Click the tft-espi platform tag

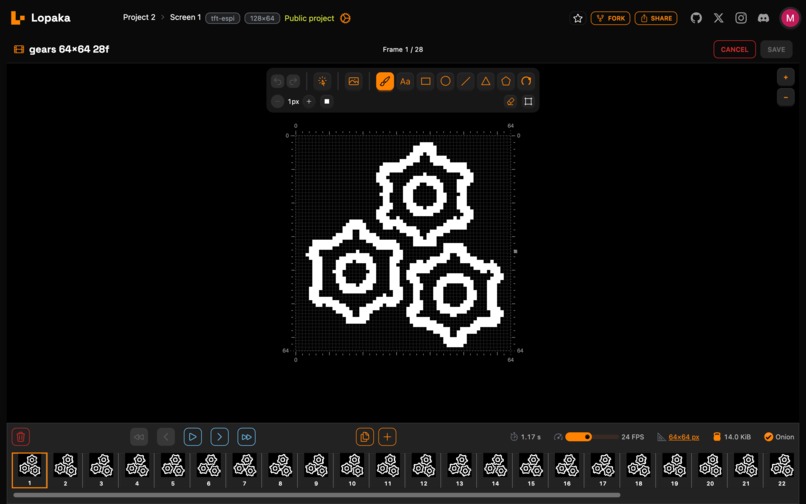point(223,18)
